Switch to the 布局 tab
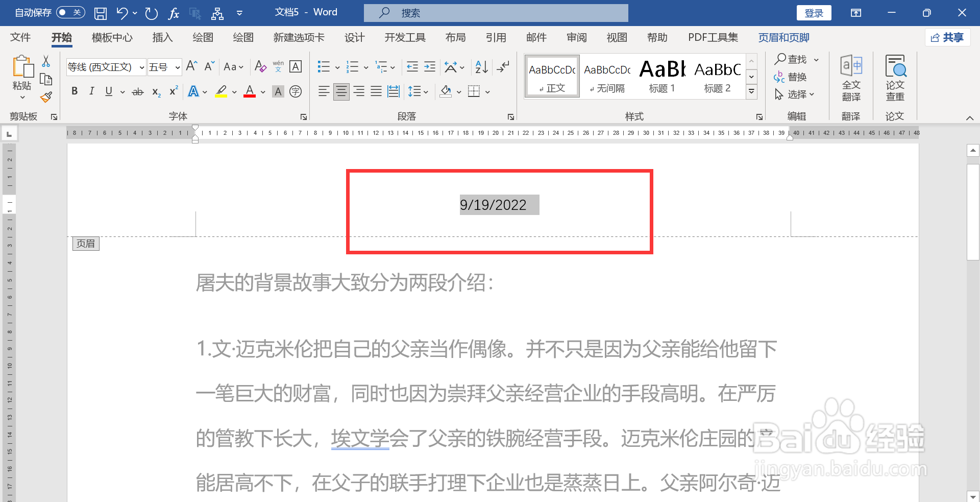Screen dimensions: 980x502 pyautogui.click(x=455, y=37)
